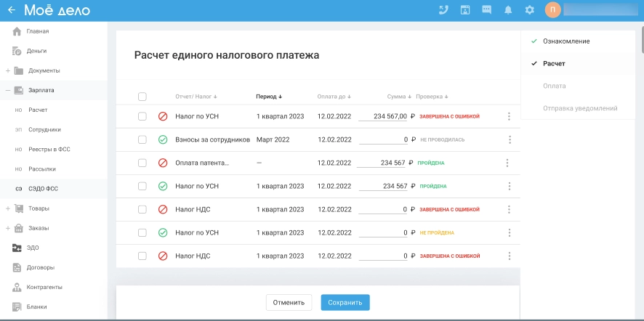
Task: Open the user avatar П
Action: coord(553,10)
